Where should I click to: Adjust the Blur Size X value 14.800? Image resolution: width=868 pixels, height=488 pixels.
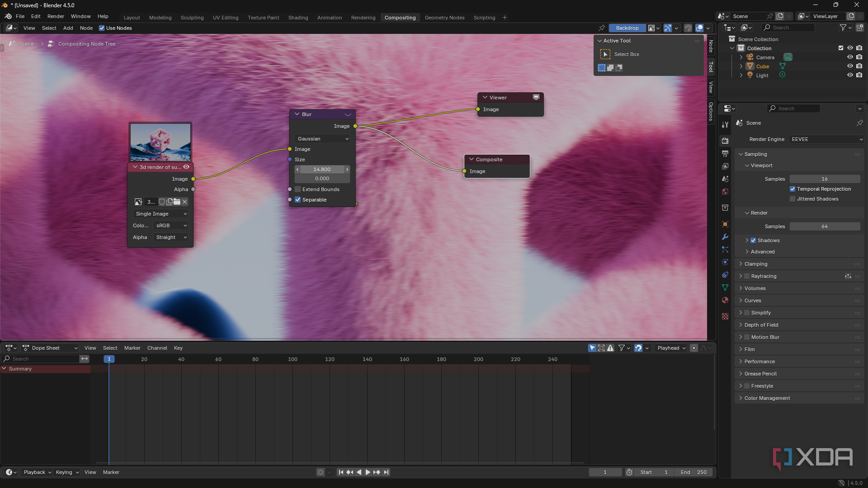322,169
